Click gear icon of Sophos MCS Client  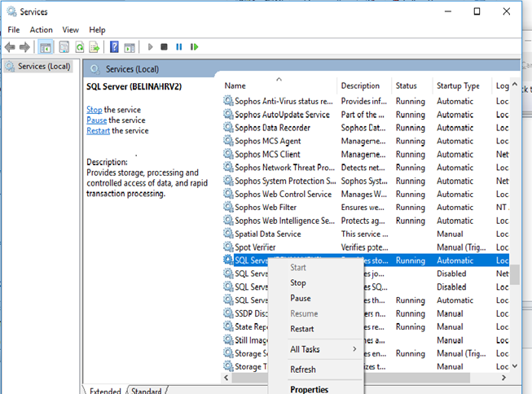point(228,154)
